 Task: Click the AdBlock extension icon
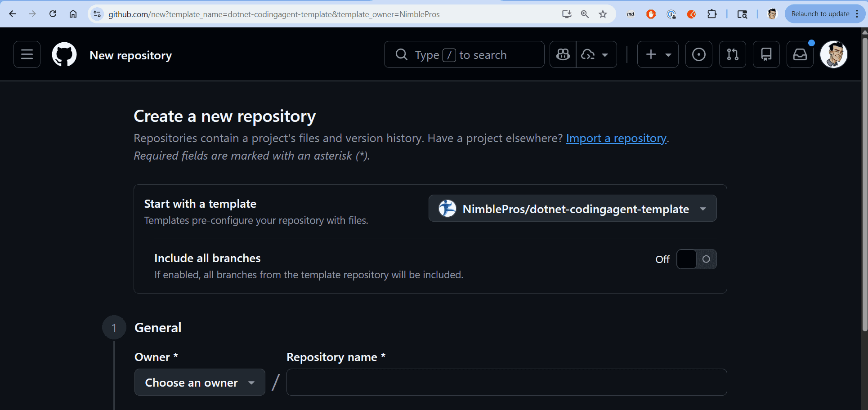click(x=650, y=14)
